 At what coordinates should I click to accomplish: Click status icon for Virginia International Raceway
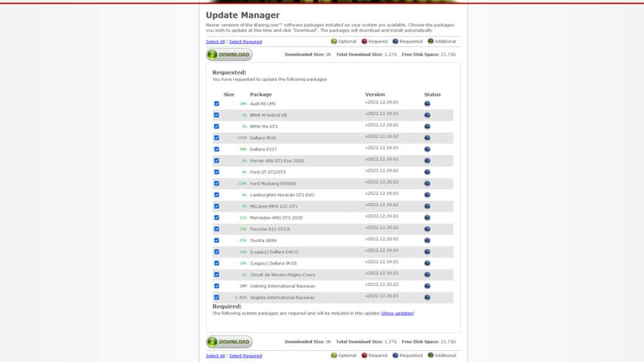(x=427, y=297)
